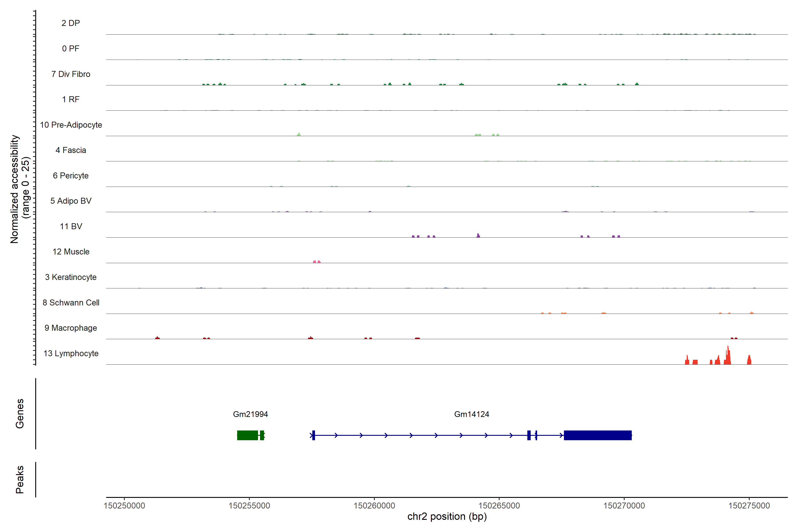
Task: Select the 13 Lymphocyte track label
Action: coord(71,354)
